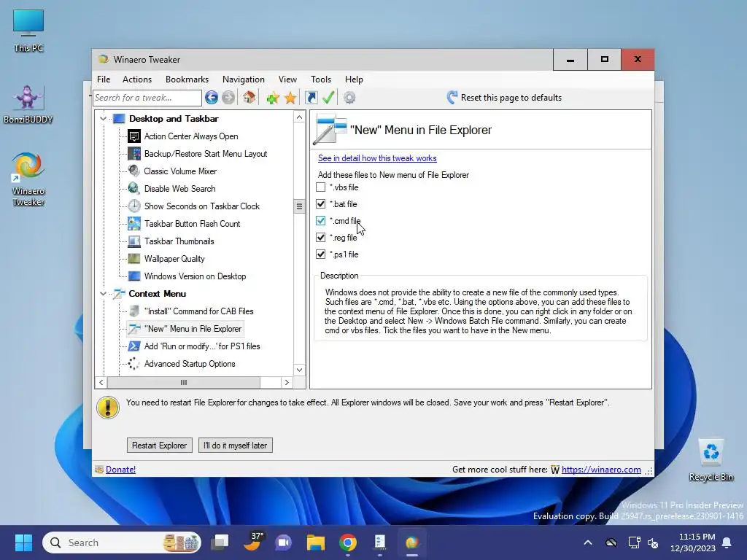Screen dimensions: 747x560
Task: Select Wallpaper Quality tweak
Action: coord(174,259)
